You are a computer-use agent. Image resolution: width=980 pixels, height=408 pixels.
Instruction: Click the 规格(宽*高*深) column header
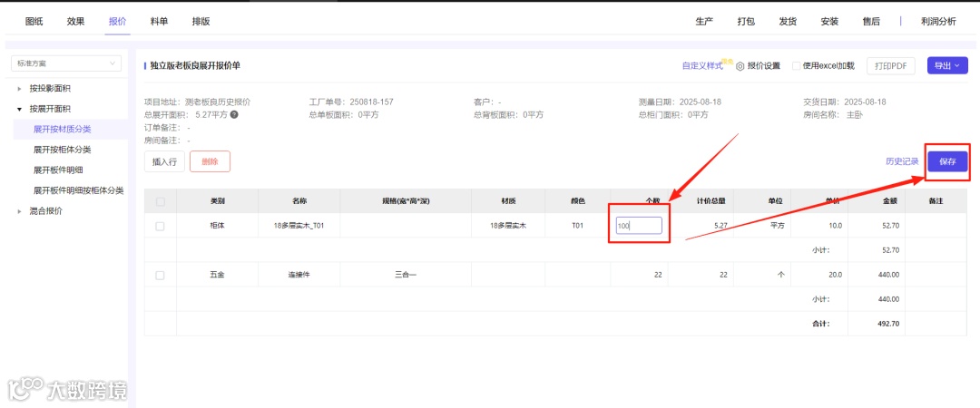point(406,202)
